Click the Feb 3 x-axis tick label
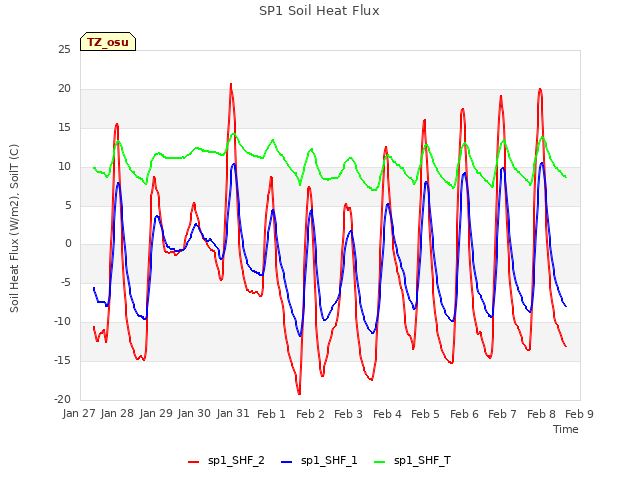640x480 pixels. (x=348, y=414)
